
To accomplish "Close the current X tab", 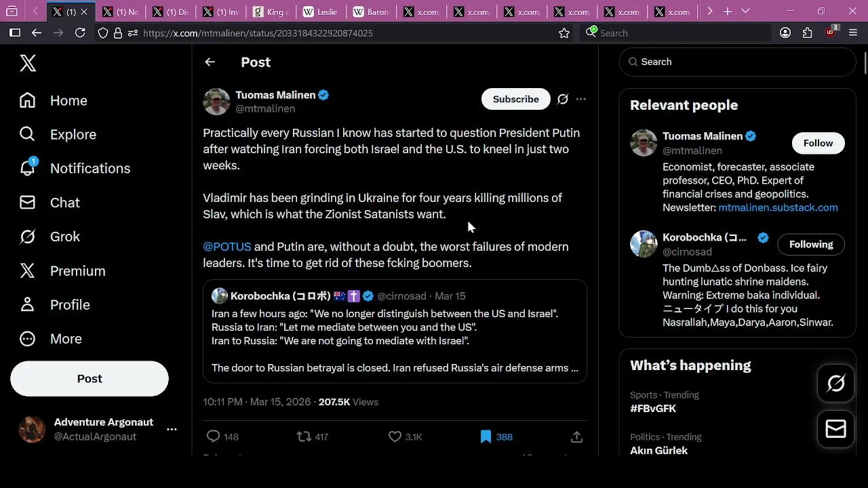I will 84,12.
